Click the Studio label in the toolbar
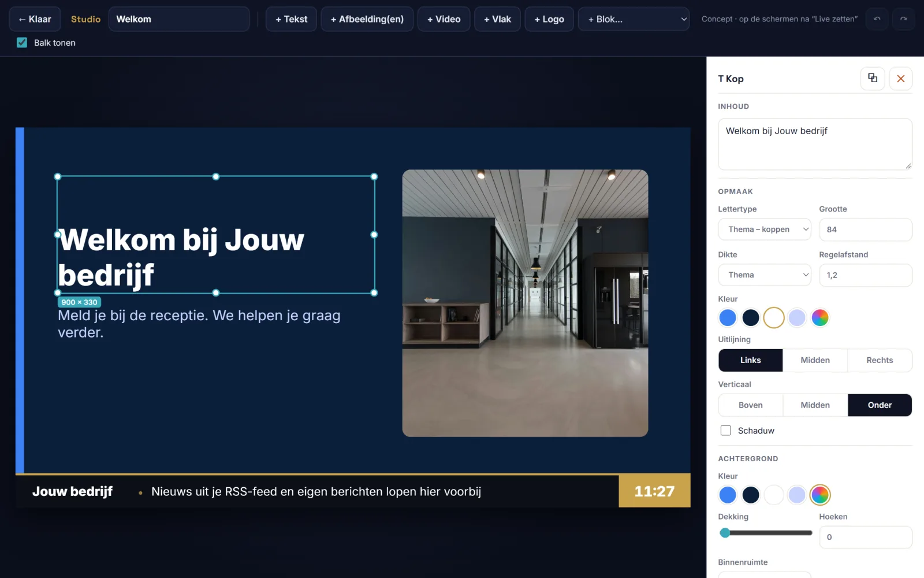The image size is (924, 578). (85, 19)
